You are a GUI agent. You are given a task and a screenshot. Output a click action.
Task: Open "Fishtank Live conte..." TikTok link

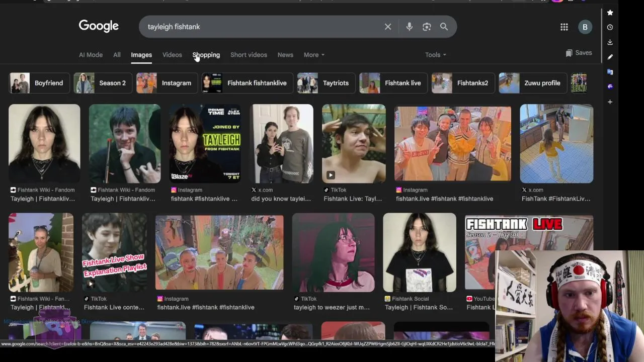[x=114, y=307]
